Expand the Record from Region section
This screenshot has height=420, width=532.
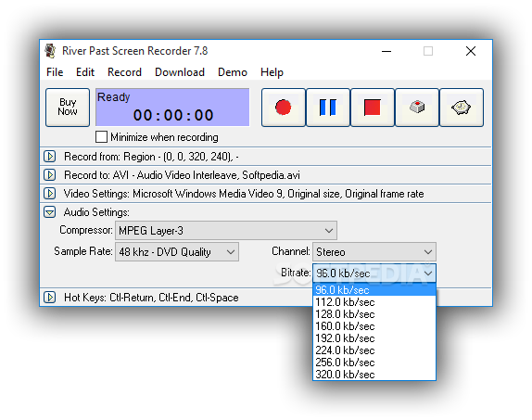[50, 157]
